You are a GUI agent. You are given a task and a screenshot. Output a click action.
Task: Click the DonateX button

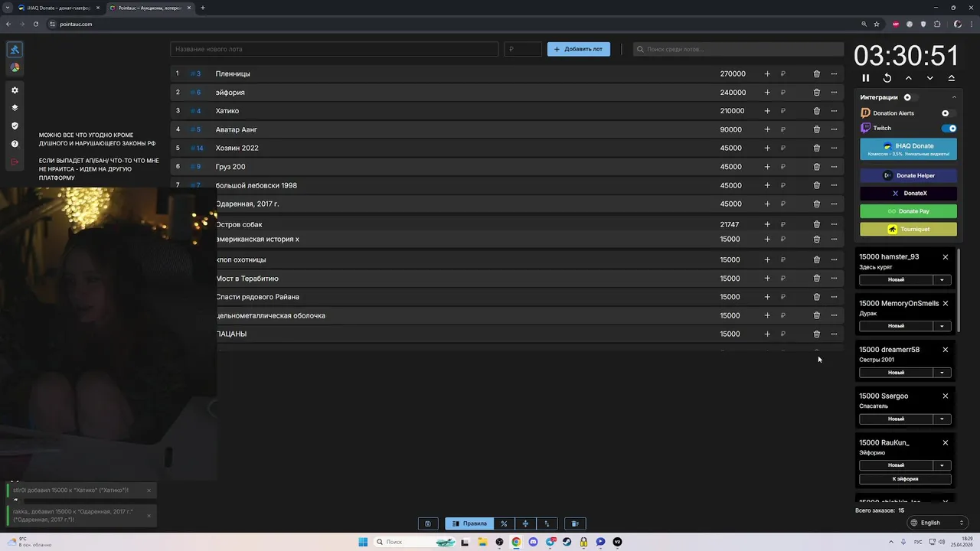[x=908, y=194]
